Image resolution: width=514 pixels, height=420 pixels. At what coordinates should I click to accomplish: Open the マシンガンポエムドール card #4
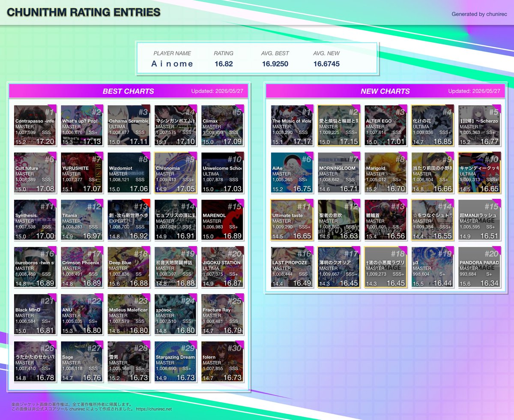point(176,126)
